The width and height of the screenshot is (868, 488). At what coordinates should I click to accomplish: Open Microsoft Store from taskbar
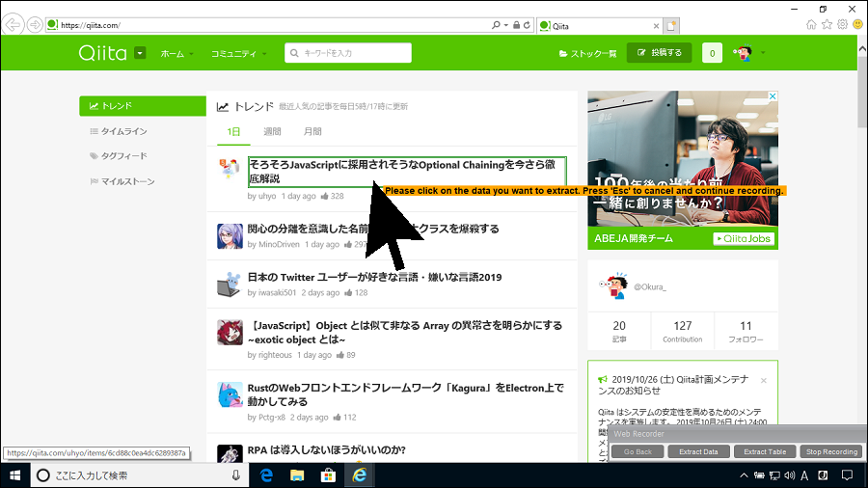pyautogui.click(x=328, y=475)
